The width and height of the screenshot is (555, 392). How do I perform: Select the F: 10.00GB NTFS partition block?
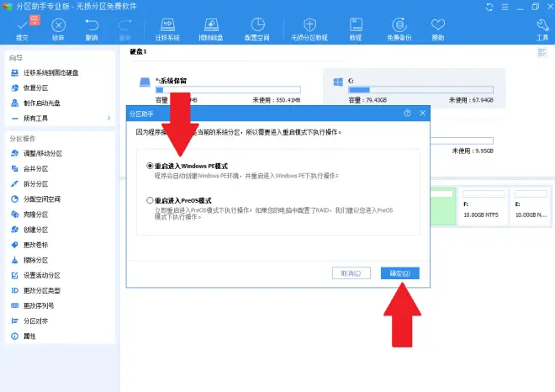pos(484,207)
